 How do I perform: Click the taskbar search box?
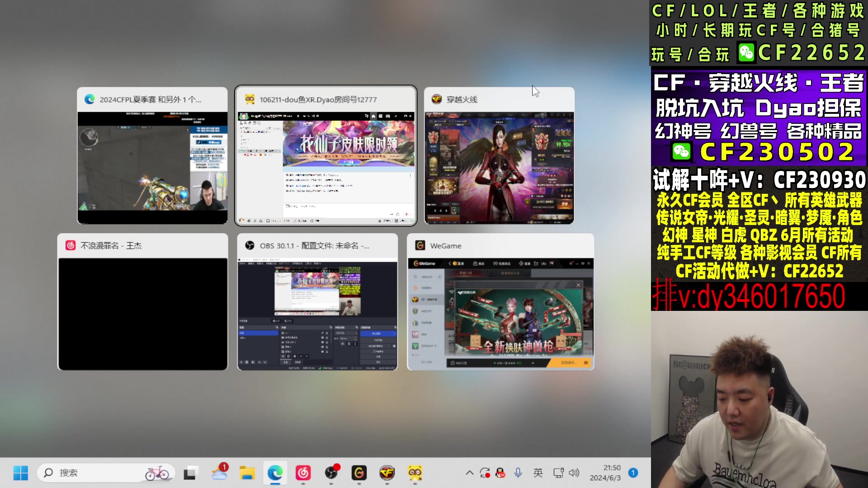pyautogui.click(x=106, y=473)
